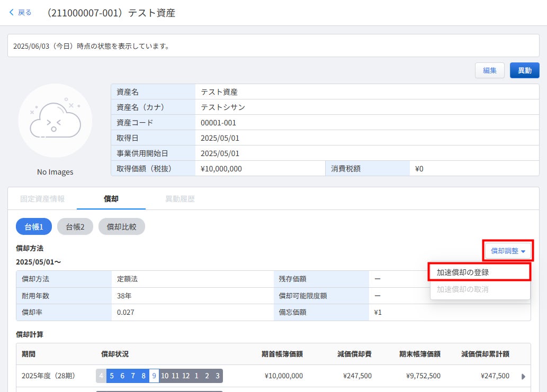Image resolution: width=547 pixels, height=392 pixels.
Task: Click the 異動 button
Action: click(x=524, y=70)
